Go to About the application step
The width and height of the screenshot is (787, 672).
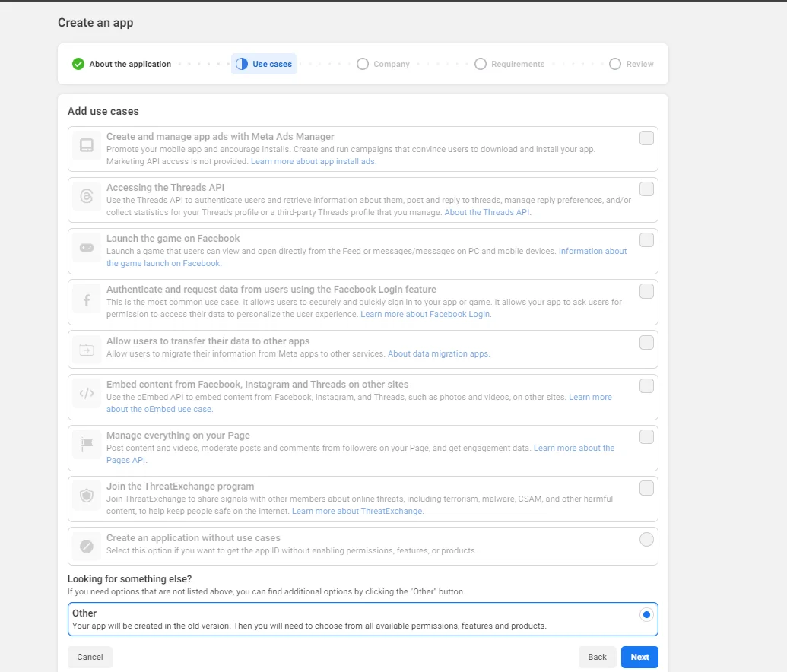[122, 64]
